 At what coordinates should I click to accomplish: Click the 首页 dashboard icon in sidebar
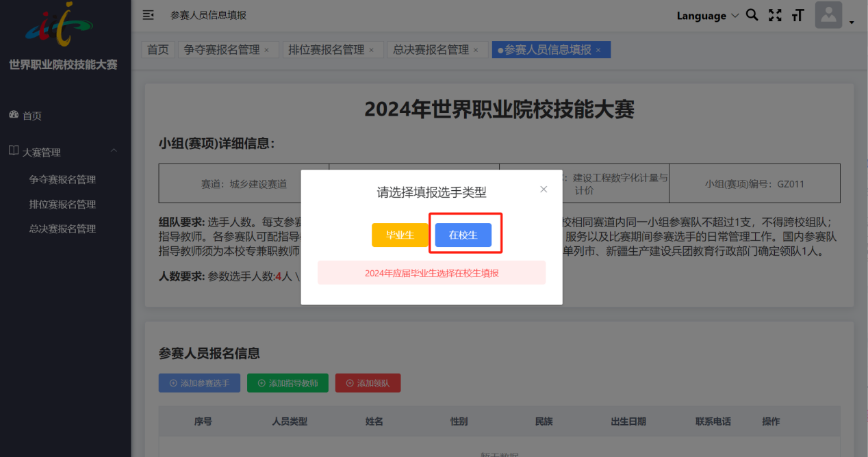(x=14, y=115)
